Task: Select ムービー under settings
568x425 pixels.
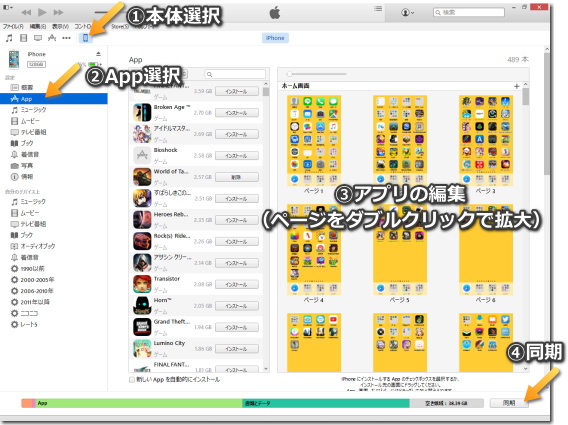Action: tap(54, 121)
